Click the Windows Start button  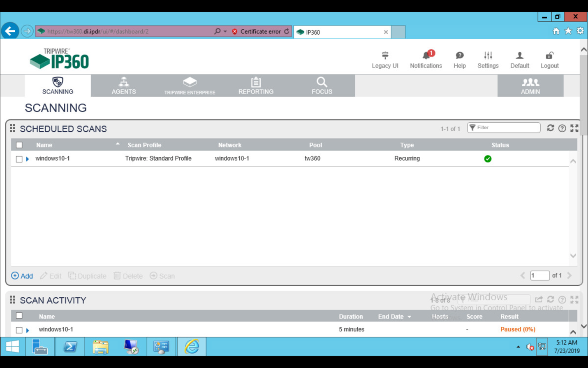[x=12, y=347]
